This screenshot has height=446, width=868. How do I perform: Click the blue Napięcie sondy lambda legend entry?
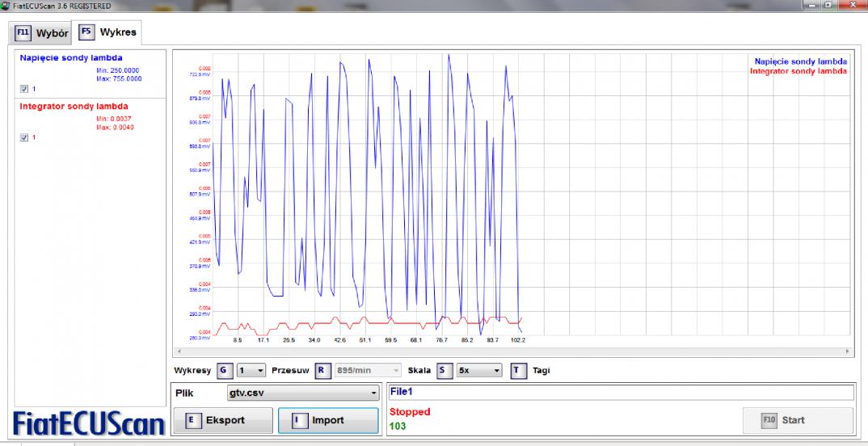800,61
